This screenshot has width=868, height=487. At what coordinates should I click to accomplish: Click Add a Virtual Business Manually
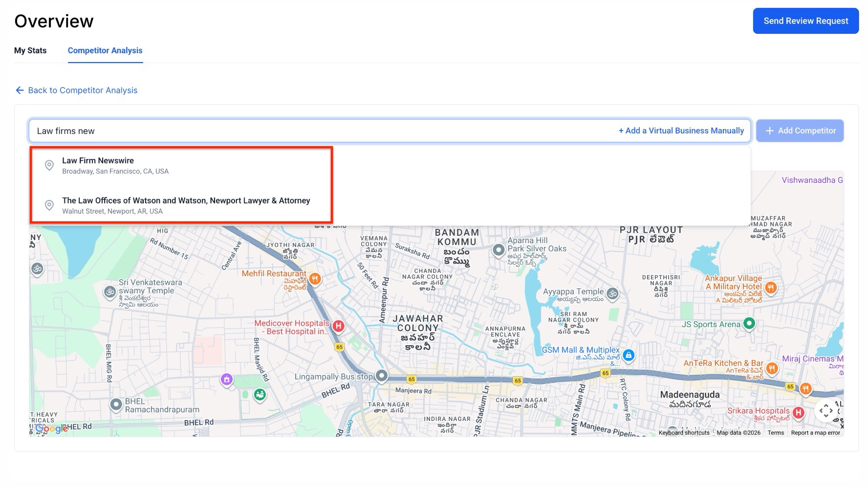click(681, 131)
